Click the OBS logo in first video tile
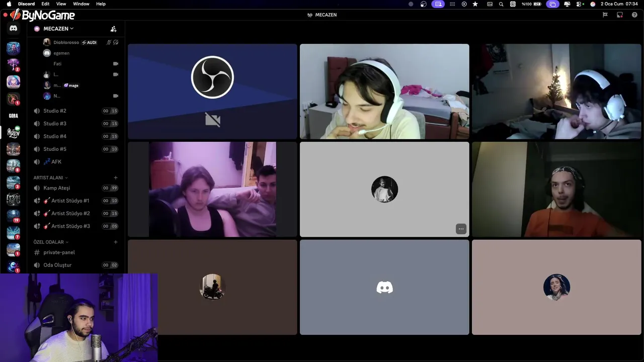 [212, 77]
